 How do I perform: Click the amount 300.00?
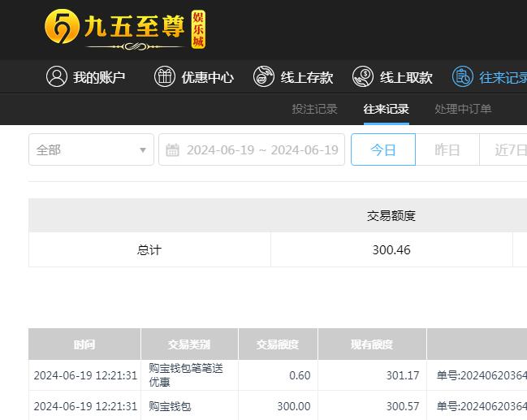click(x=294, y=406)
